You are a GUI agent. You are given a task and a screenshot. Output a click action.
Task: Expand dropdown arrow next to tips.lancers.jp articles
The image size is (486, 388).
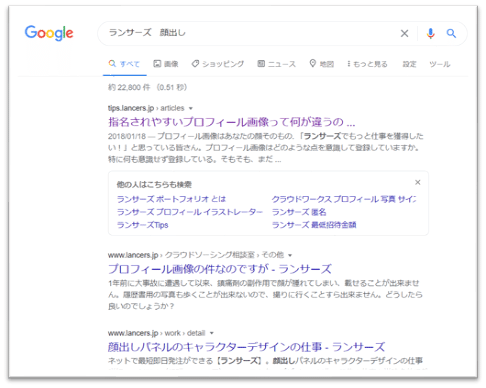click(191, 108)
